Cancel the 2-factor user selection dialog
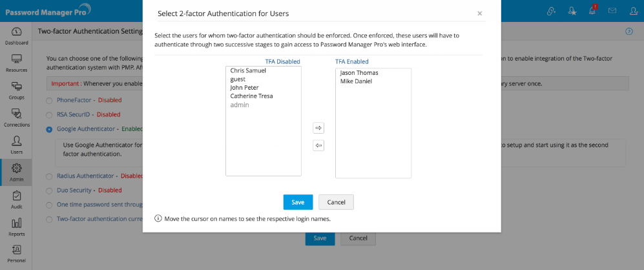 click(x=336, y=202)
